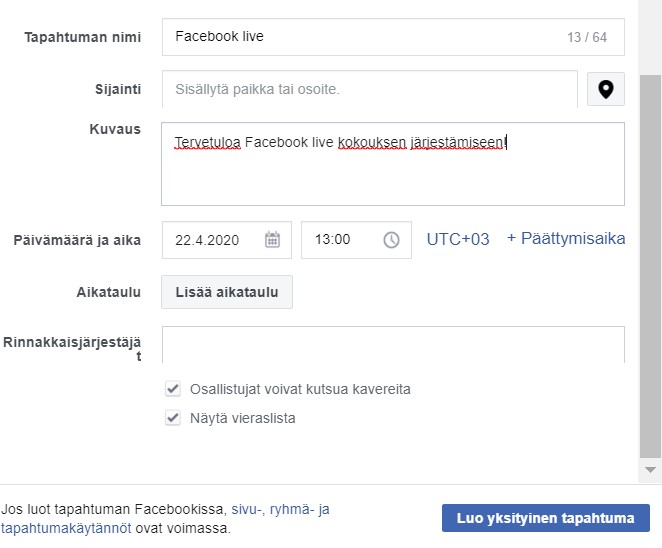The height and width of the screenshot is (548, 662).
Task: Click the Rinnakkaisjärjestäjät co-host input field
Action: [x=392, y=344]
